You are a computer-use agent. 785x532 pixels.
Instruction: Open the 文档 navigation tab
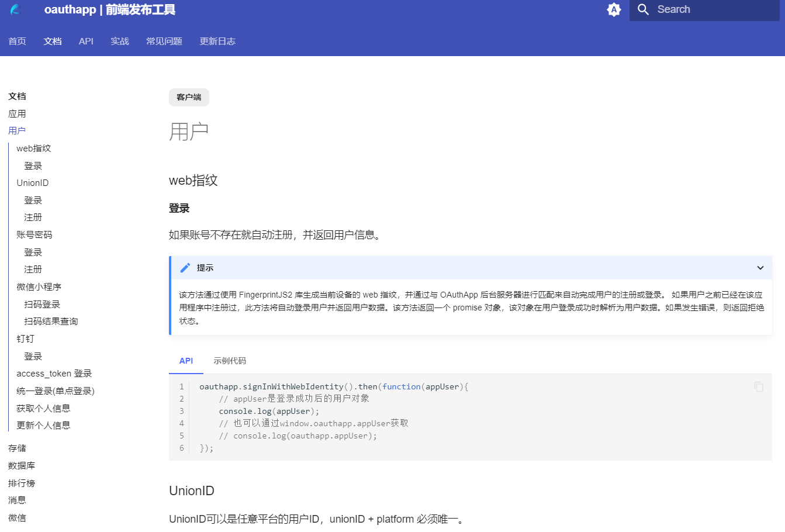[x=53, y=41]
